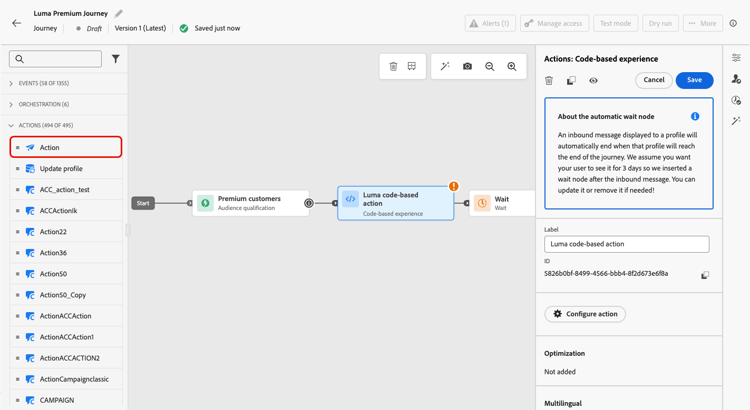
Task: Click the green saved checkmark icon
Action: click(x=184, y=28)
